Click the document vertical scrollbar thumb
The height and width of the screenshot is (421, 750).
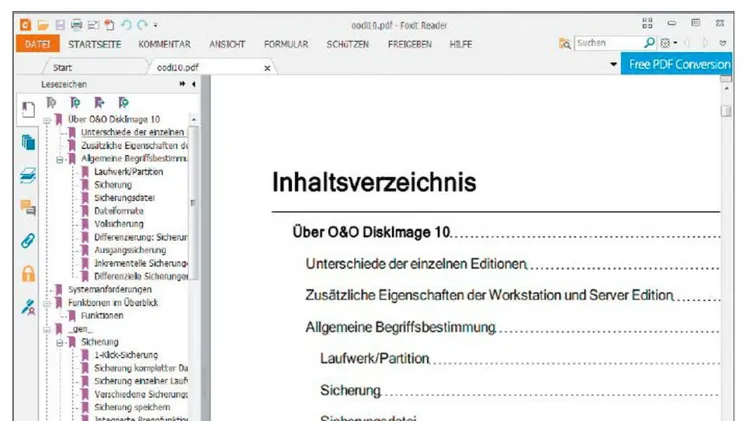tap(726, 111)
